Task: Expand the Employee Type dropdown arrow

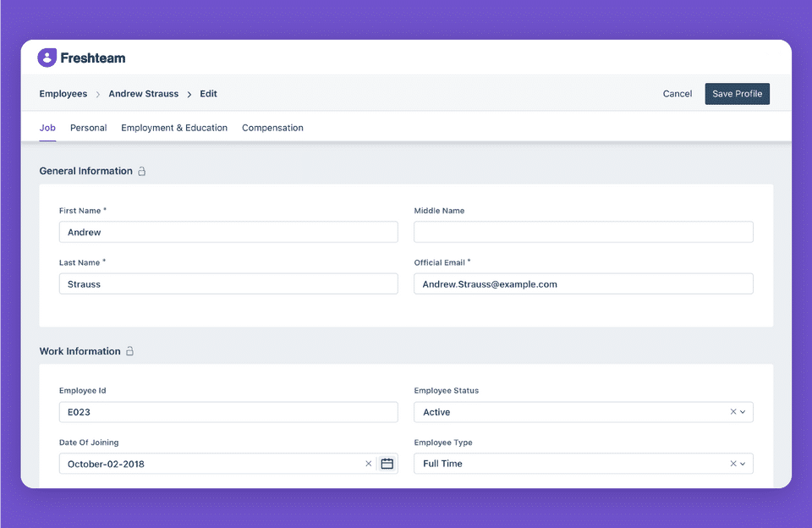Action: pyautogui.click(x=743, y=464)
